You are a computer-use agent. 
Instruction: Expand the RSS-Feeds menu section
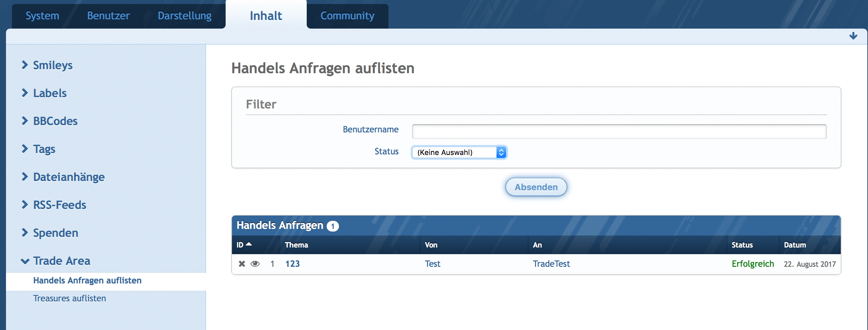tap(54, 205)
